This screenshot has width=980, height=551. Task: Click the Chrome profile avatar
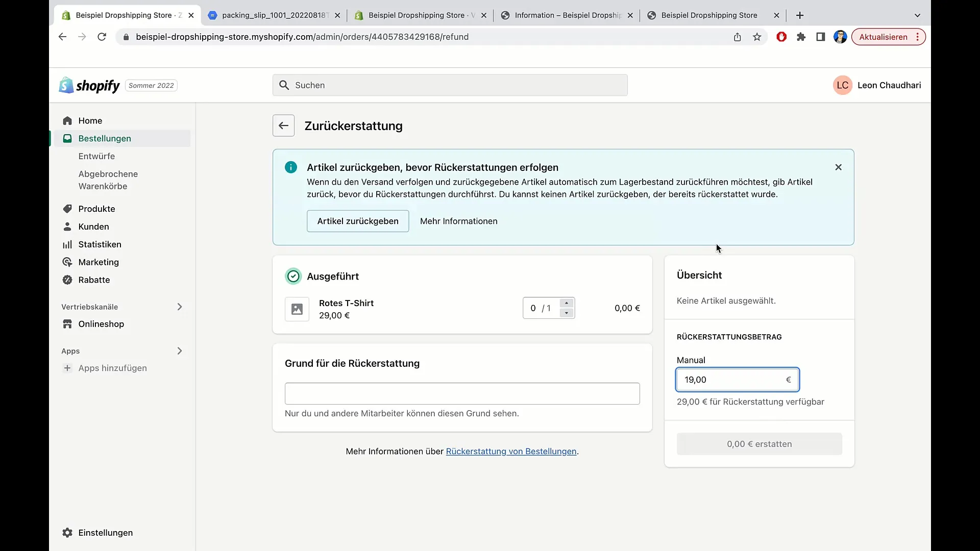(x=840, y=37)
